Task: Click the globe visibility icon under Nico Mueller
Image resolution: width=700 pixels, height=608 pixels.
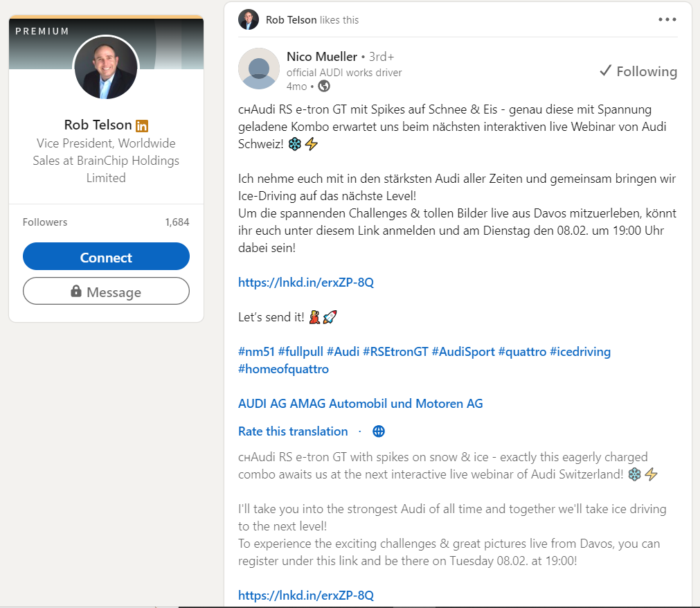Action: 324,87
